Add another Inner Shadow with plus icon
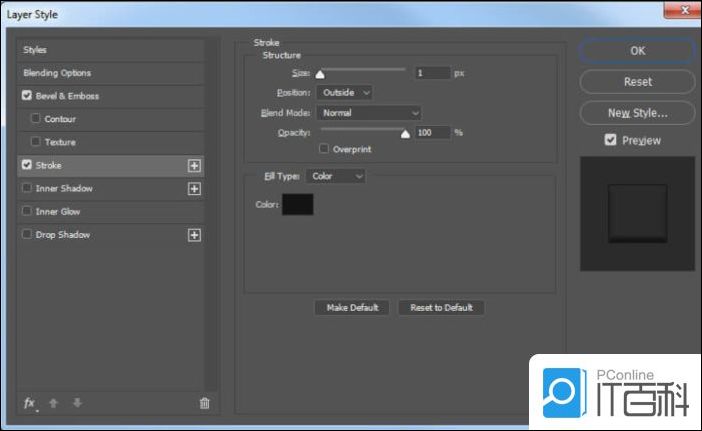Image resolution: width=702 pixels, height=431 pixels. coord(194,189)
